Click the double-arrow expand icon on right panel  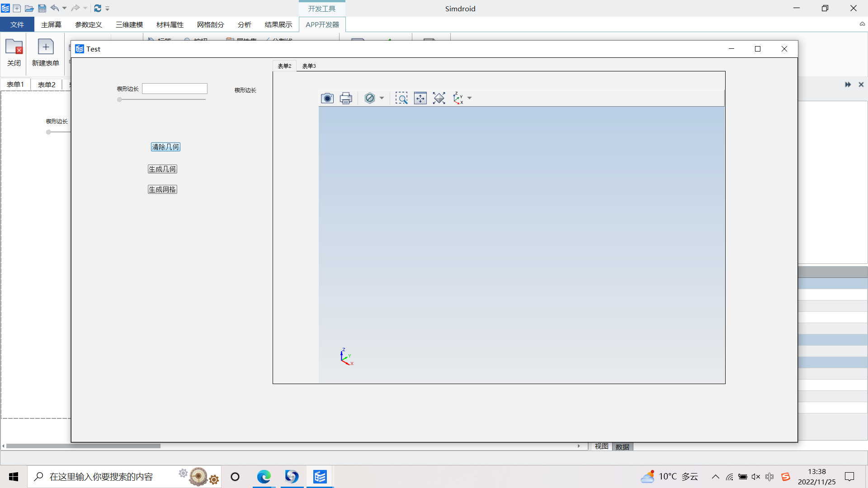click(848, 84)
